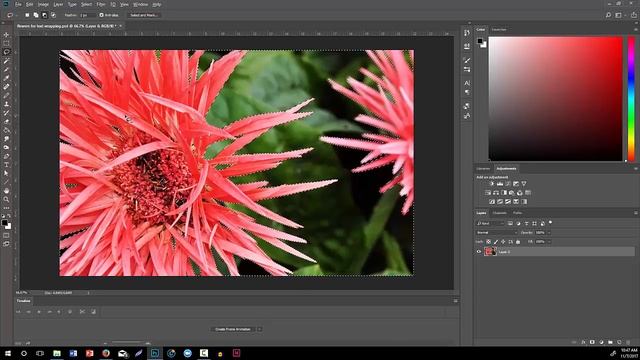Open the Lasso tool preset picker
This screenshot has height=360, width=640.
12,15
